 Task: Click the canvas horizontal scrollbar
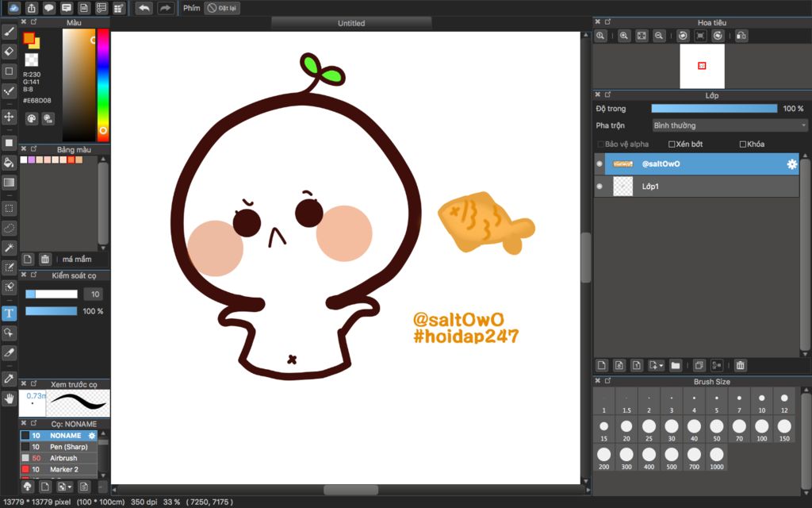click(x=350, y=490)
